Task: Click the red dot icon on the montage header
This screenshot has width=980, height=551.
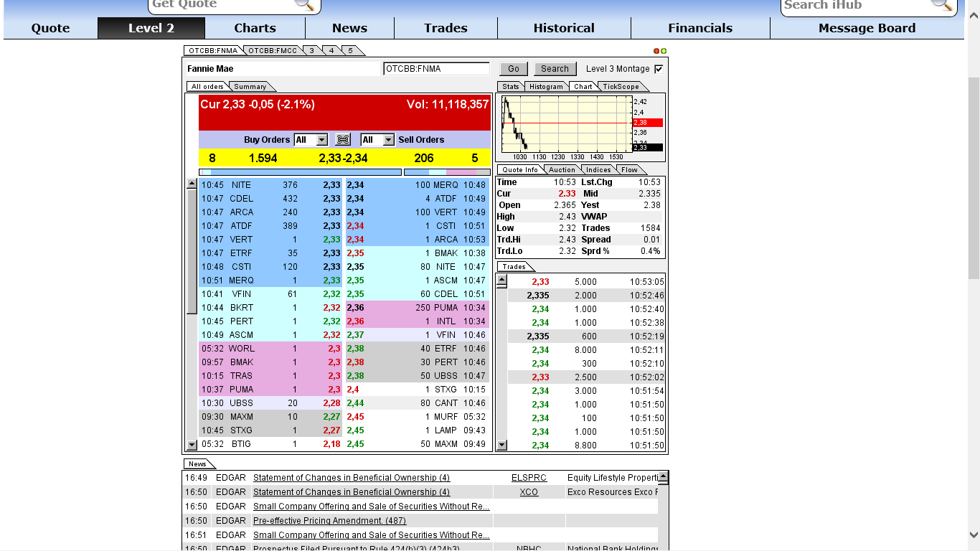Action: 655,50
